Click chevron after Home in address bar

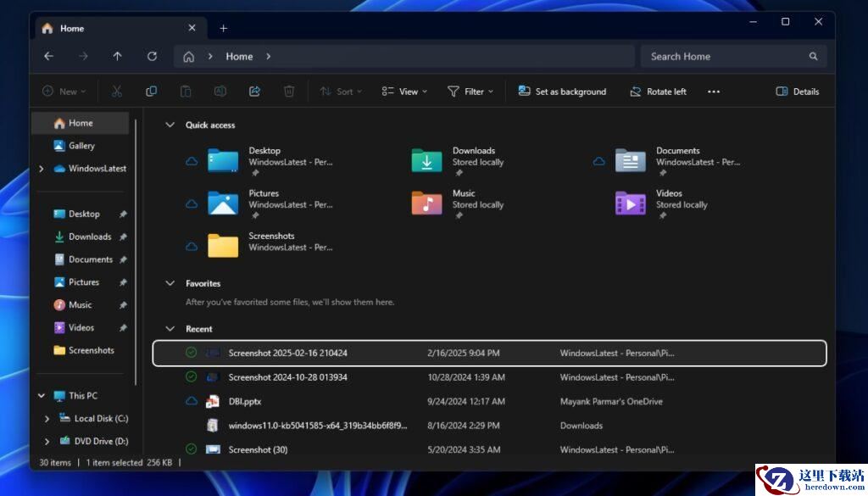tap(269, 57)
